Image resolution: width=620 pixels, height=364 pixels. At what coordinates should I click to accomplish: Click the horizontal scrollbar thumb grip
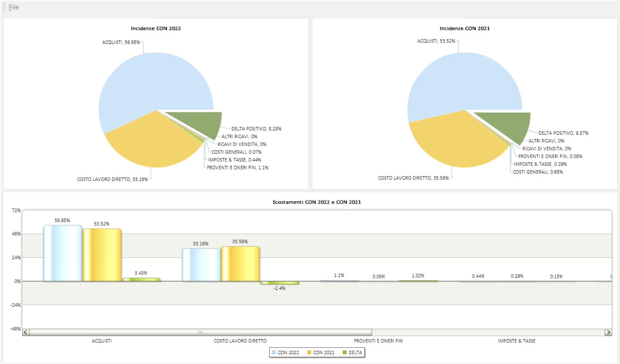coord(200,332)
